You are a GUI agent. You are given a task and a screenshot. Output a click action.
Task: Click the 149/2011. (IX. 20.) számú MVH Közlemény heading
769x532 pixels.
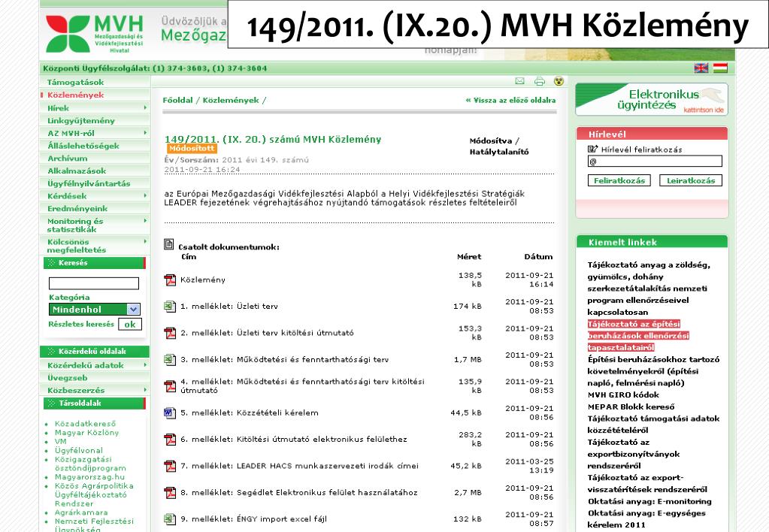273,139
